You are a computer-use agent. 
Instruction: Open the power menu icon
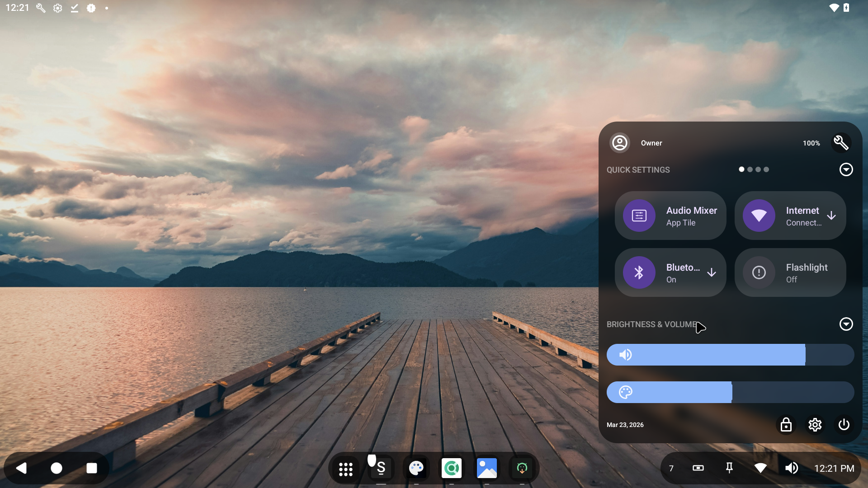843,425
